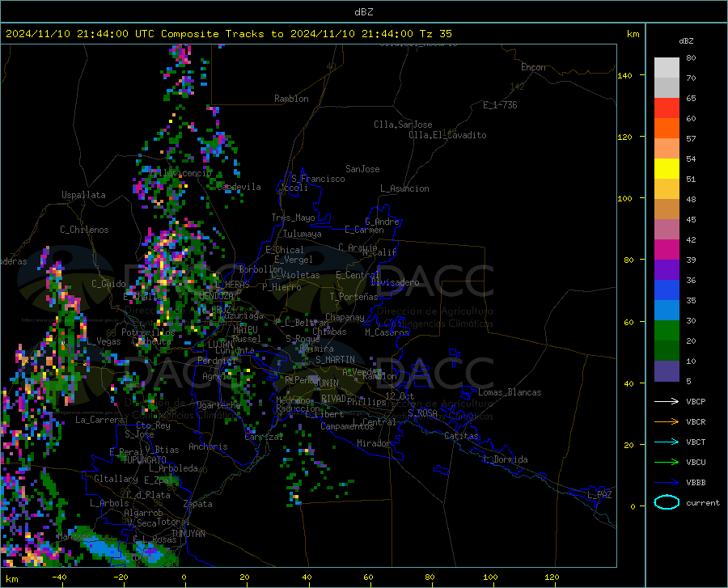728x588 pixels.
Task: Click the 120 tick on the horizontal axis
Action: [x=552, y=577]
